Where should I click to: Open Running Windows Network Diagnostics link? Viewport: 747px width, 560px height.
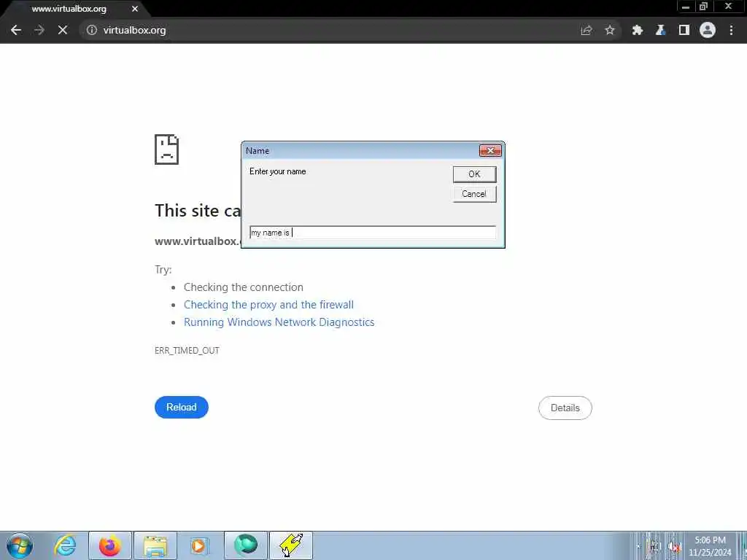coord(279,322)
